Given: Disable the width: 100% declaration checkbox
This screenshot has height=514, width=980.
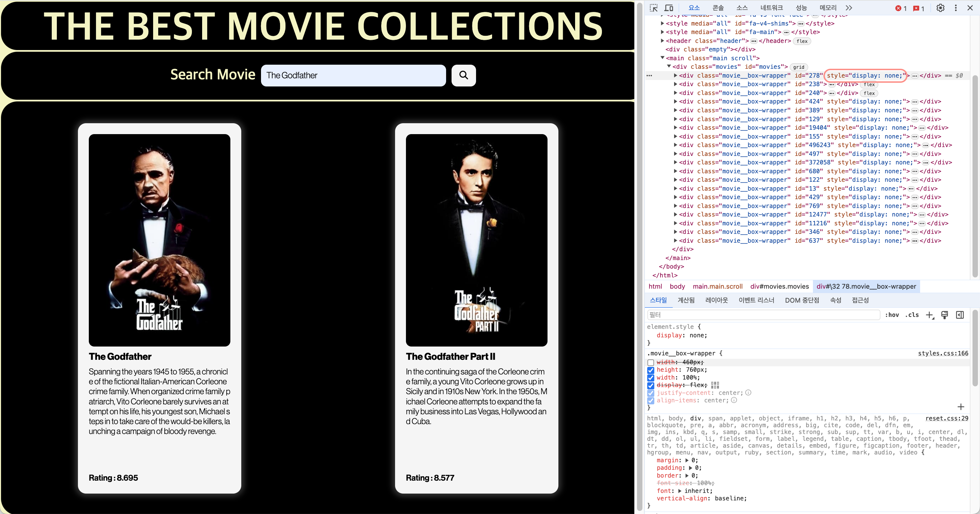Looking at the screenshot, I should coord(651,378).
